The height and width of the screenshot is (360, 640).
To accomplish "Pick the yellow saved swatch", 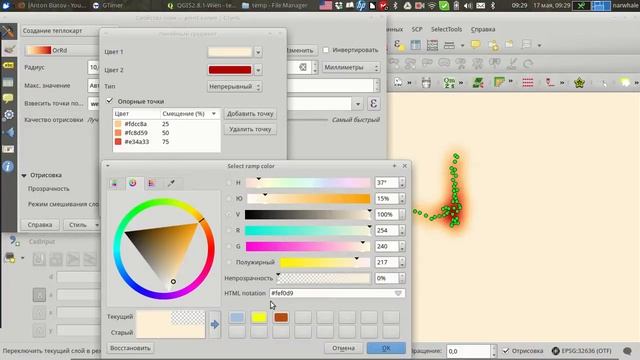I will [259, 317].
